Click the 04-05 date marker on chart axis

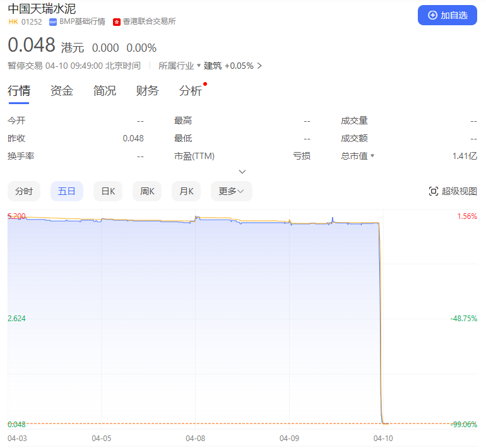pos(102,439)
